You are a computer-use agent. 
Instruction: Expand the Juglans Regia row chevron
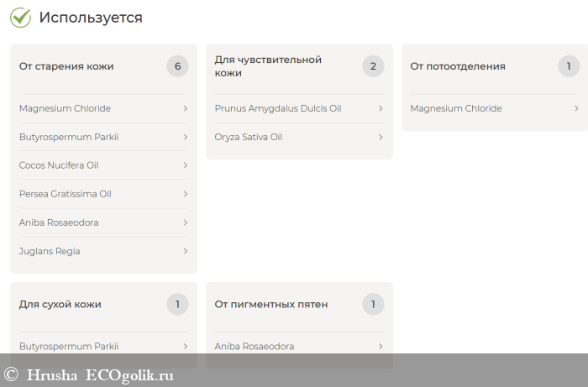pyautogui.click(x=185, y=251)
